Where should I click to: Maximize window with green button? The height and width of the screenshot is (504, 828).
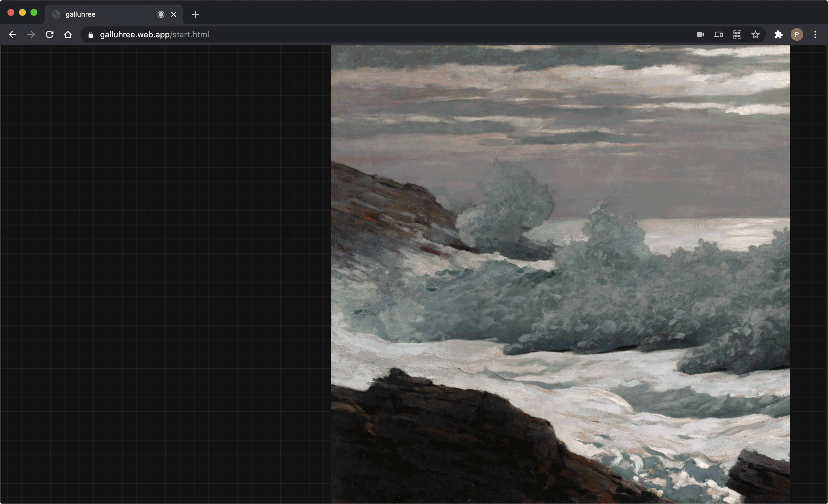click(x=34, y=12)
